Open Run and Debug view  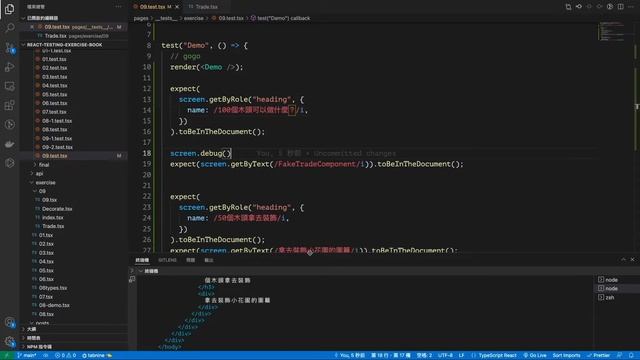tap(9, 67)
